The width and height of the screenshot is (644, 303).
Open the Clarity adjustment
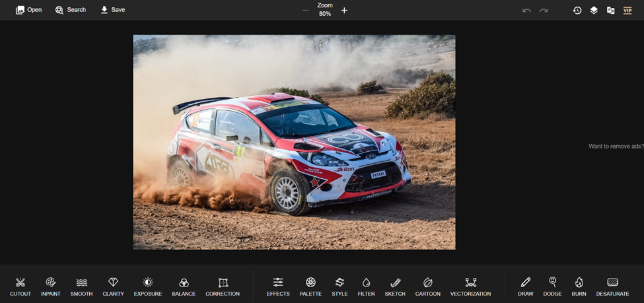point(114,287)
